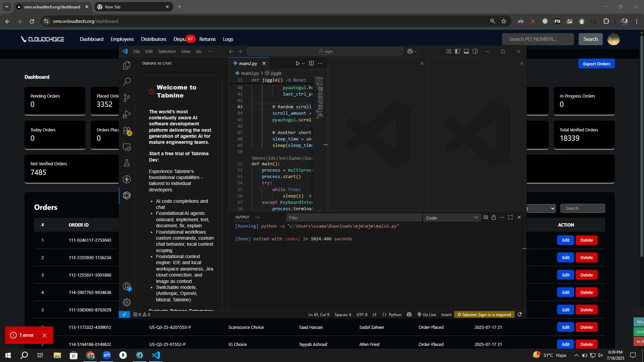This screenshot has height=362, width=644.
Task: Toggle the bottom Panel in VS Code
Action: (466, 51)
